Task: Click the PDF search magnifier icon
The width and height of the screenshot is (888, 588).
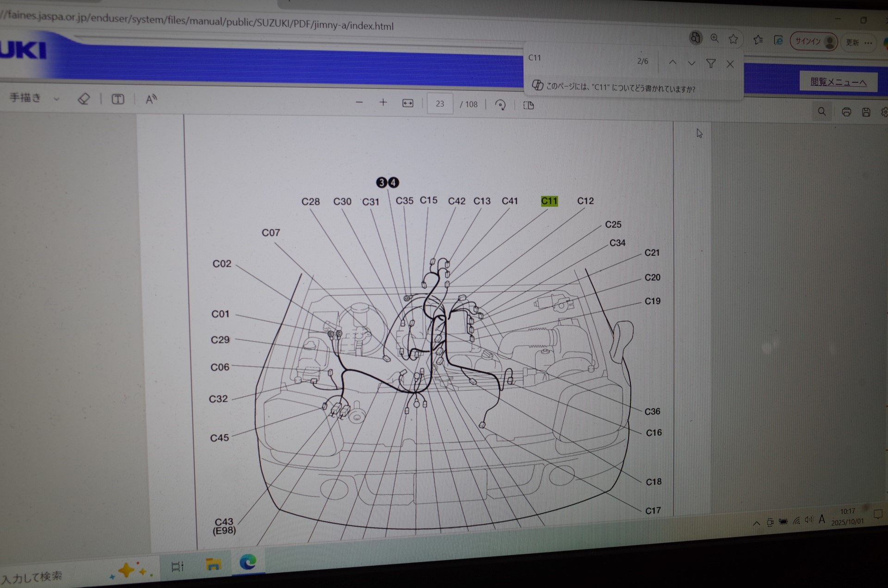Action: pos(821,111)
